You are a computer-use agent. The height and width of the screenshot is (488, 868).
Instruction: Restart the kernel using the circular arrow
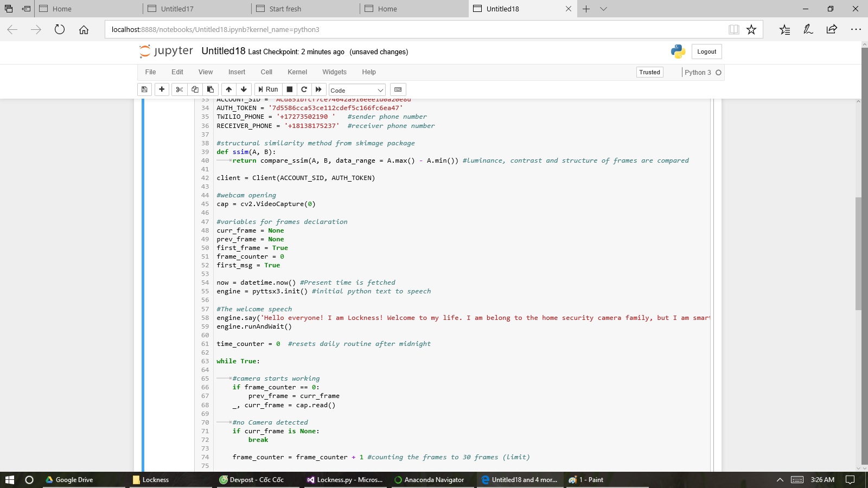[x=304, y=89]
